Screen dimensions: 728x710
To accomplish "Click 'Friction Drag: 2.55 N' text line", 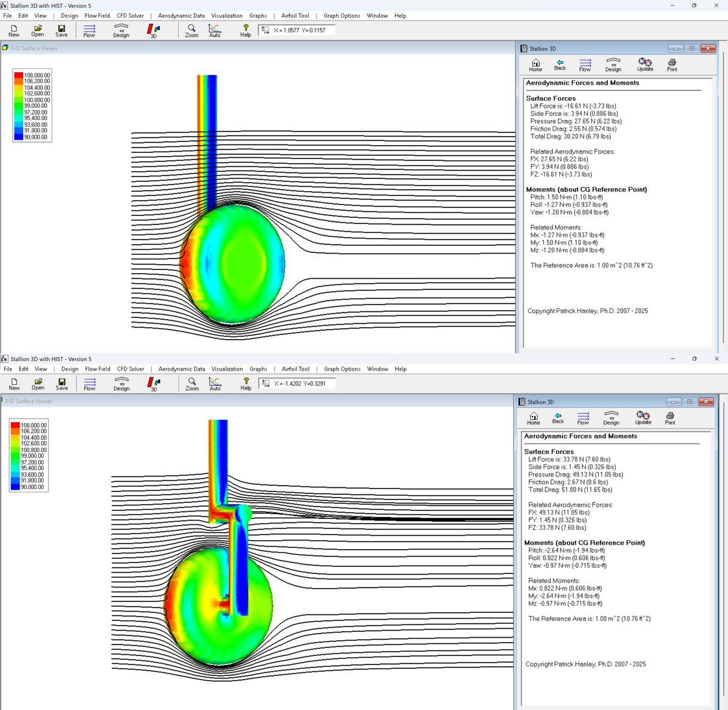I will (573, 129).
